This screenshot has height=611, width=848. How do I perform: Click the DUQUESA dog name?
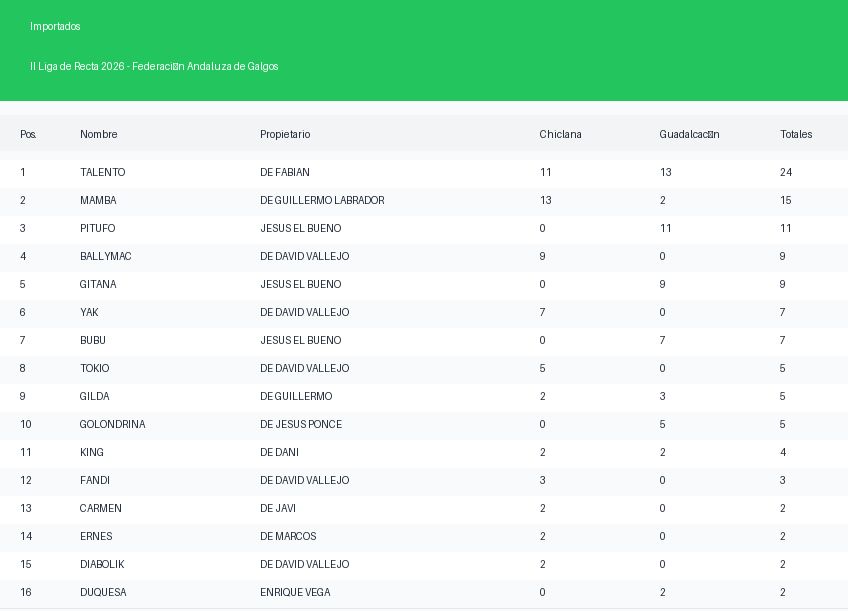pos(103,592)
